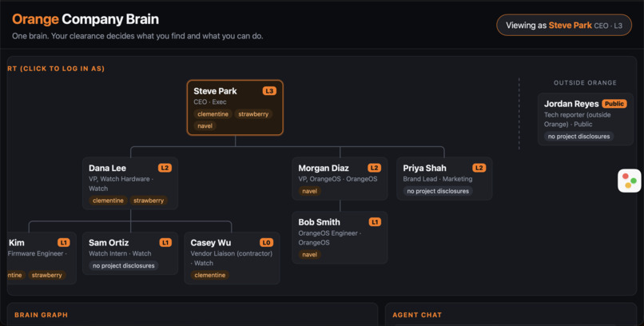Click strawberry tag on Steve Park card
Screen dimensions: 644x326
pyautogui.click(x=253, y=114)
